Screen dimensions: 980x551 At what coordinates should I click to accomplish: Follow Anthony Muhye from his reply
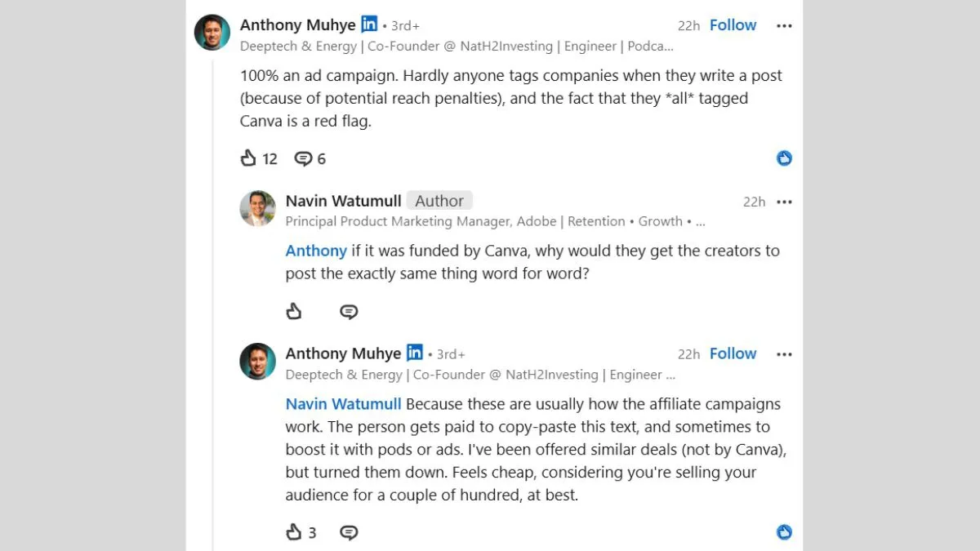pos(733,353)
